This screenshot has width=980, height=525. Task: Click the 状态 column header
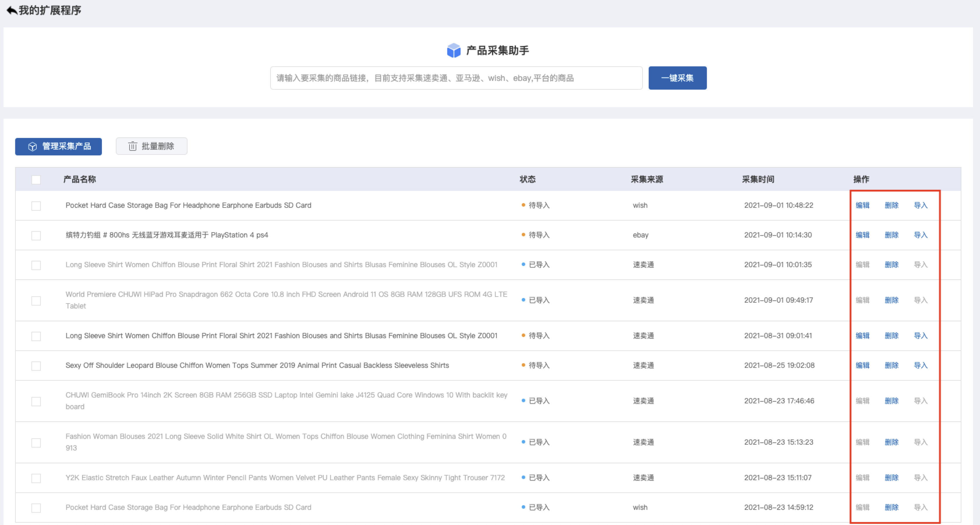pos(528,180)
